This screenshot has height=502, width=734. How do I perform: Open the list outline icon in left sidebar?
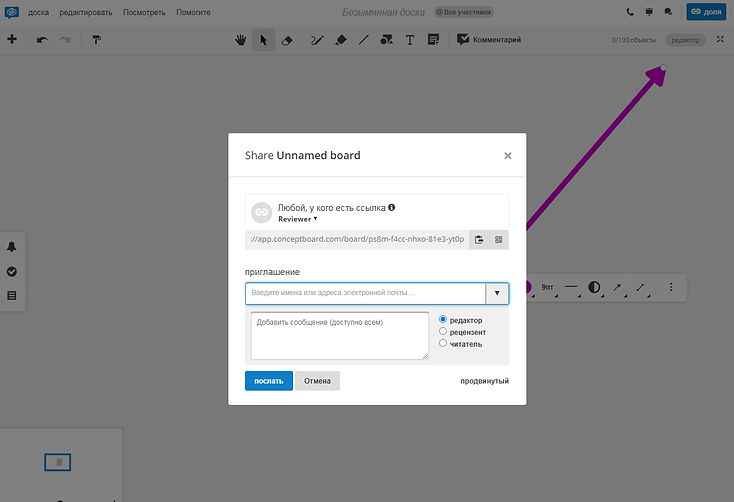[12, 296]
